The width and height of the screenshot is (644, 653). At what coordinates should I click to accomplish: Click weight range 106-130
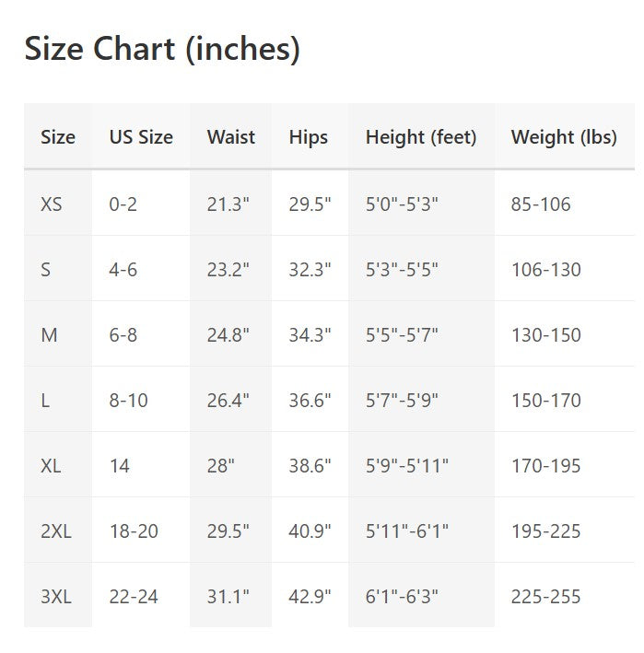[x=546, y=270]
